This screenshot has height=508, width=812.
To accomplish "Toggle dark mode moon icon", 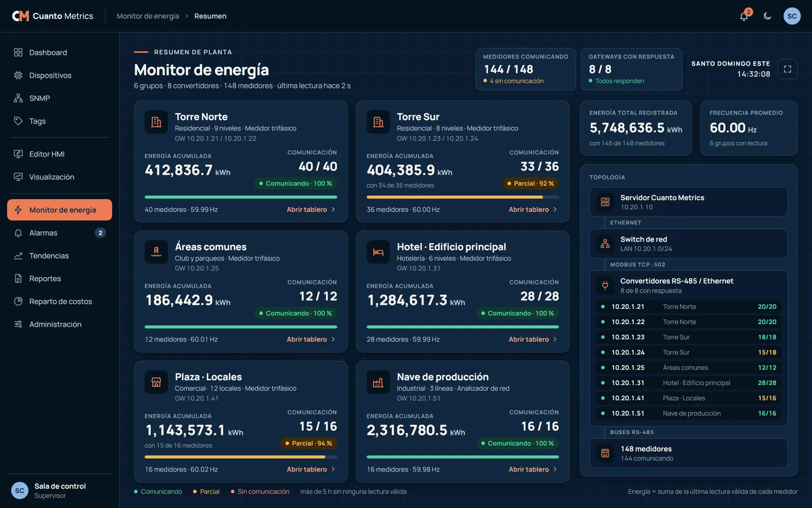I will click(x=767, y=16).
